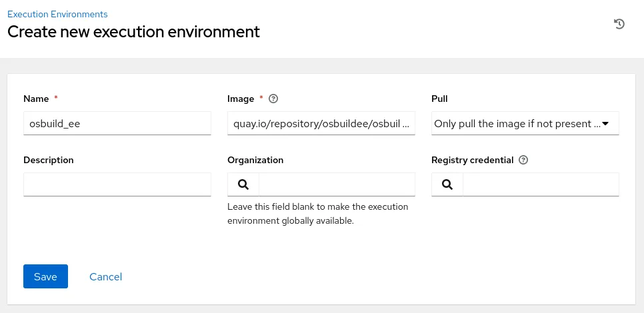The width and height of the screenshot is (644, 313).
Task: Click the Organization text input box
Action: [336, 184]
